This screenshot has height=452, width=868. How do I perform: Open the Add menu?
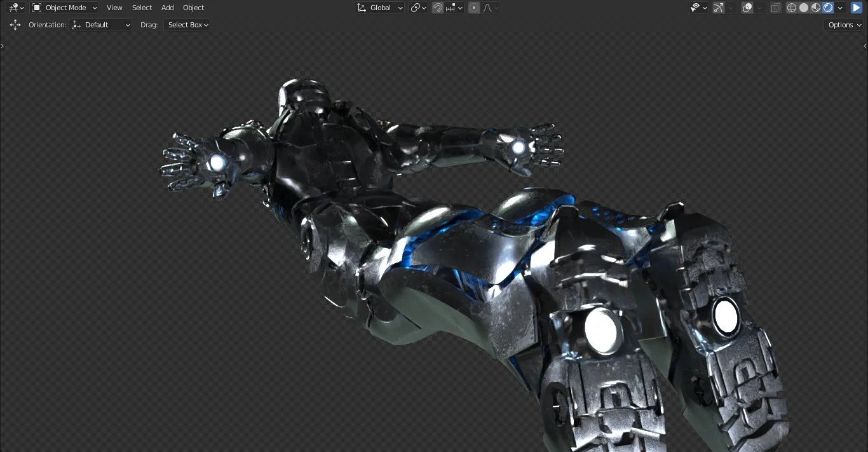pos(167,8)
